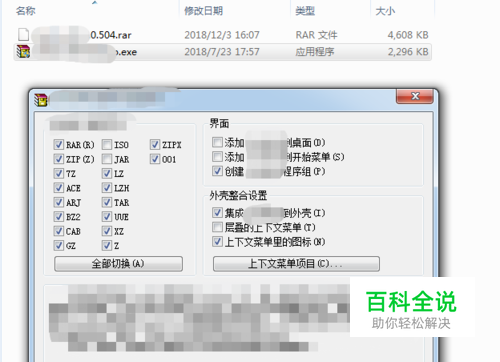
Task: Uncheck the 7Z format checkbox
Action: [x=58, y=173]
